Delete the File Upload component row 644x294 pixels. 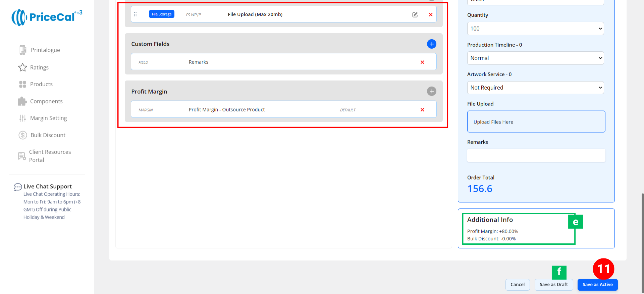coord(431,14)
